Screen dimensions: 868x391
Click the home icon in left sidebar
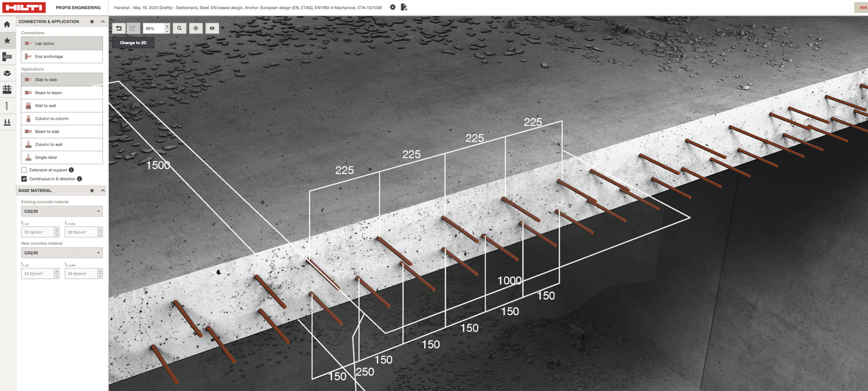(x=7, y=24)
